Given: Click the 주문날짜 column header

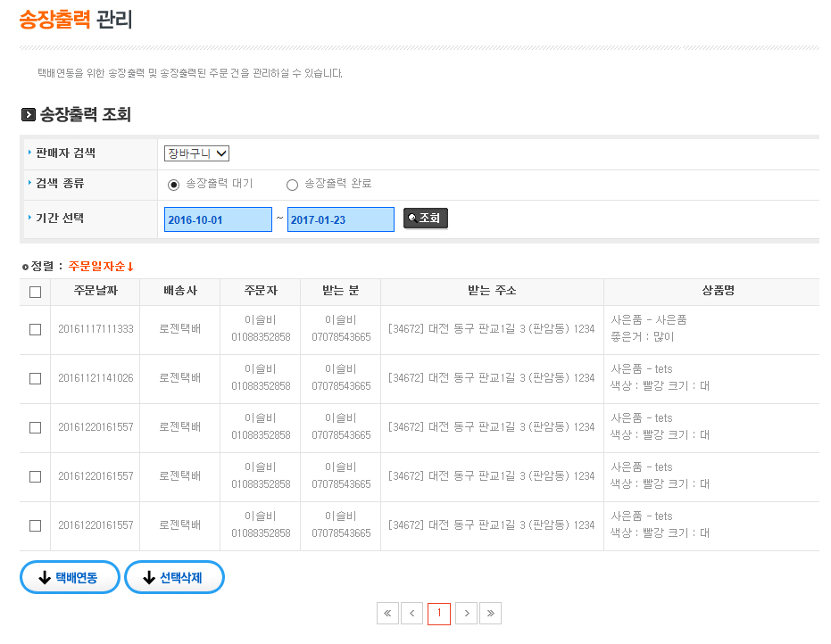Looking at the screenshot, I should point(96,292).
